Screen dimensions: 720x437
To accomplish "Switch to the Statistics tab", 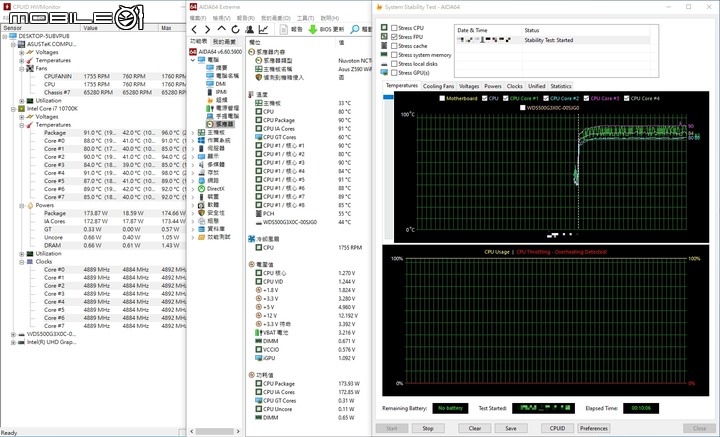I will 561,86.
